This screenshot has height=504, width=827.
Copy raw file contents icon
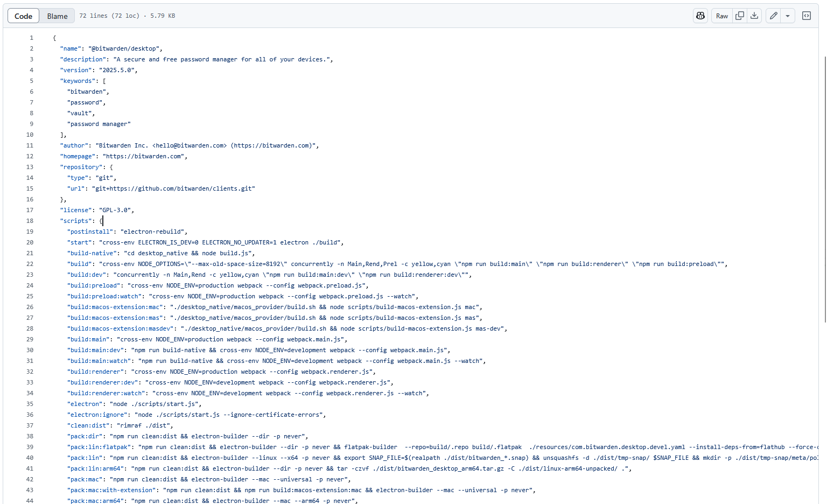tap(740, 16)
